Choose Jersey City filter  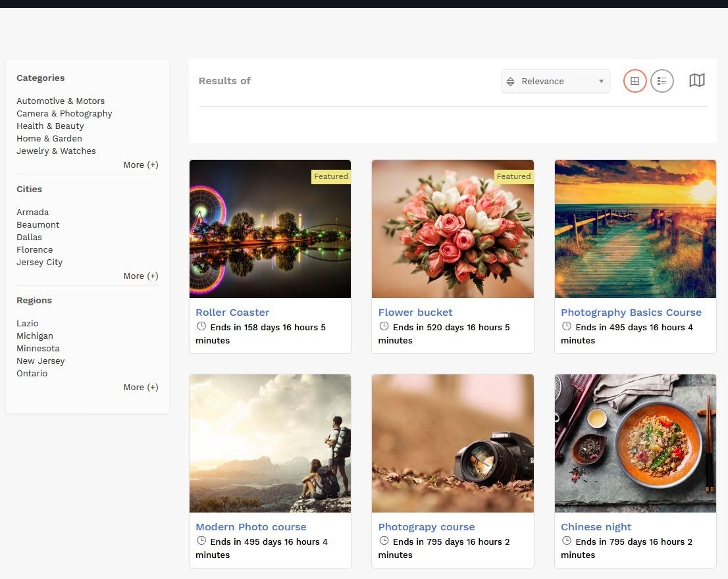[39, 263]
